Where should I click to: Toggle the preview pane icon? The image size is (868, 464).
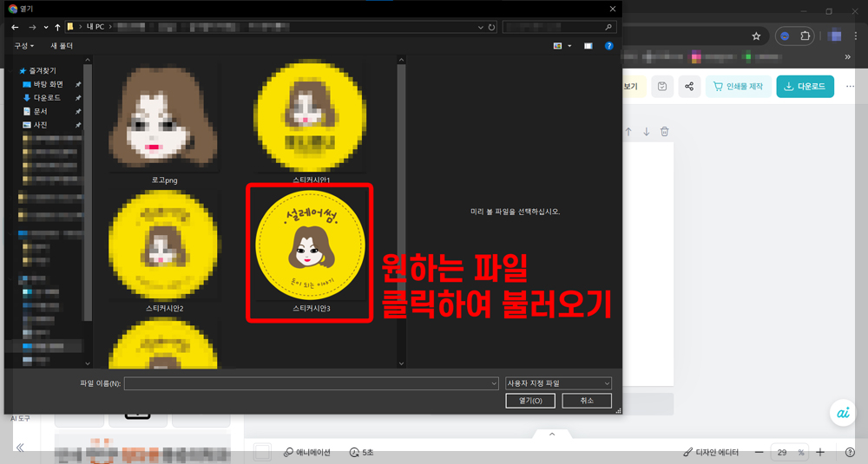pyautogui.click(x=588, y=46)
